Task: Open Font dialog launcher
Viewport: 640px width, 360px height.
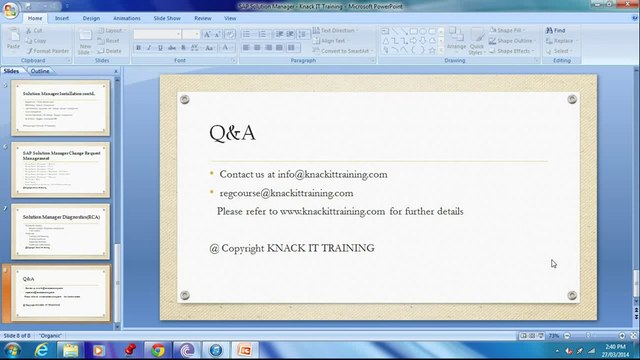Action: (233, 60)
